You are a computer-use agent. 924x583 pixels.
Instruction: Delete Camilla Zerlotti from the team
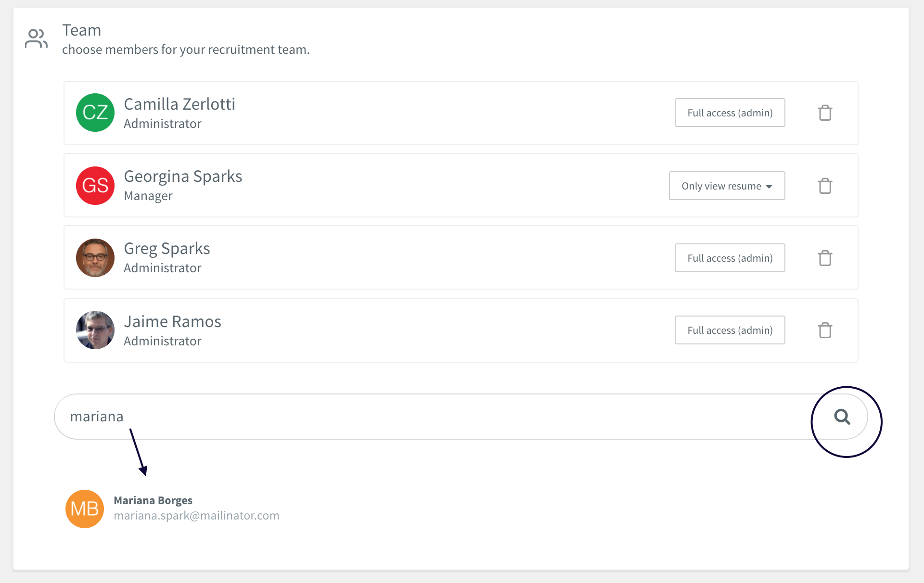pos(825,113)
